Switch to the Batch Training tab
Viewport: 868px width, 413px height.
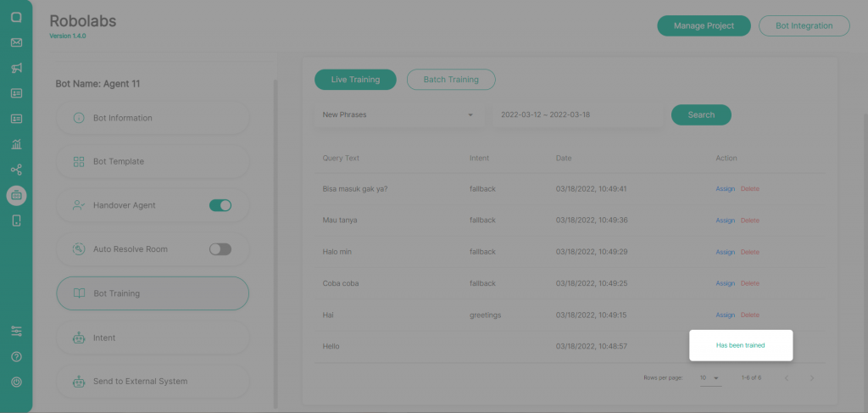(x=451, y=80)
